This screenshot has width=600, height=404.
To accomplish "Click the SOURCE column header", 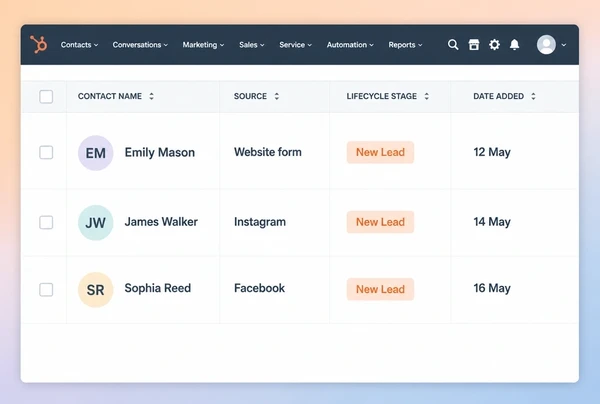I will 250,96.
